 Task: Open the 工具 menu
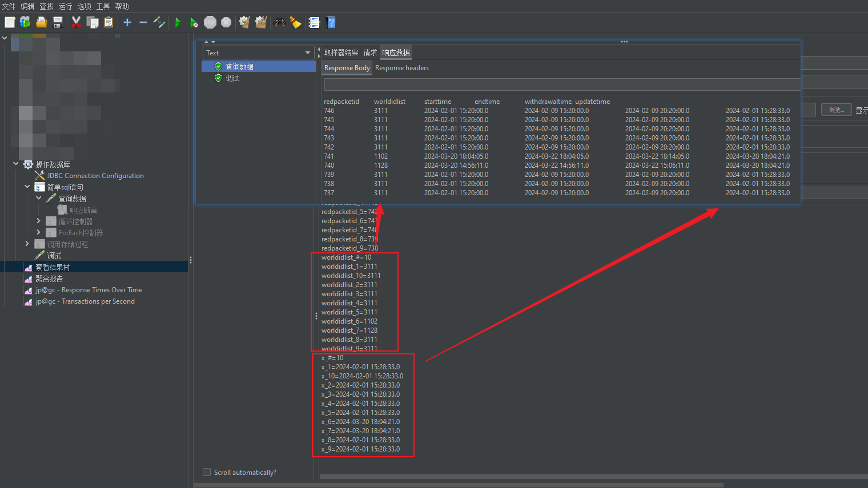pyautogui.click(x=103, y=6)
